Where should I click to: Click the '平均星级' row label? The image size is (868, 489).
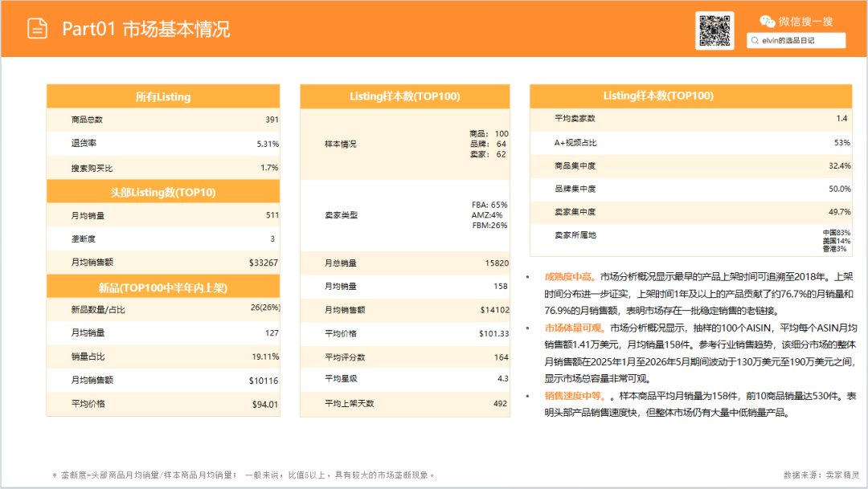click(x=341, y=379)
